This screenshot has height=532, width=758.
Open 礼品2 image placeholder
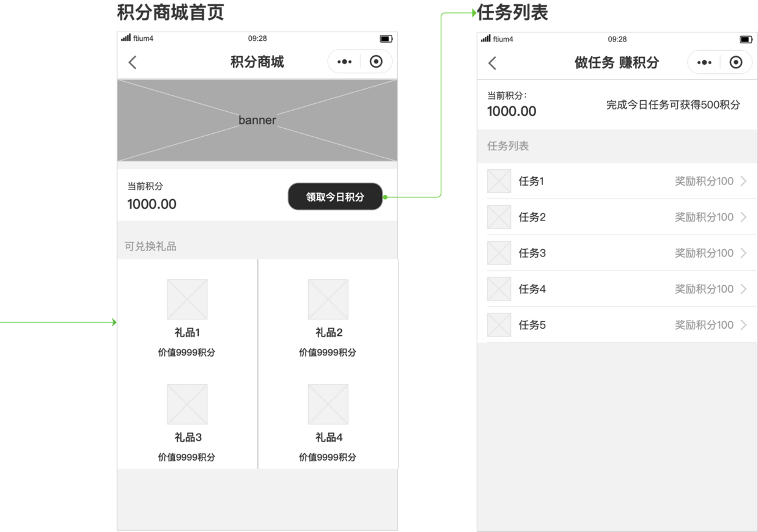328,299
